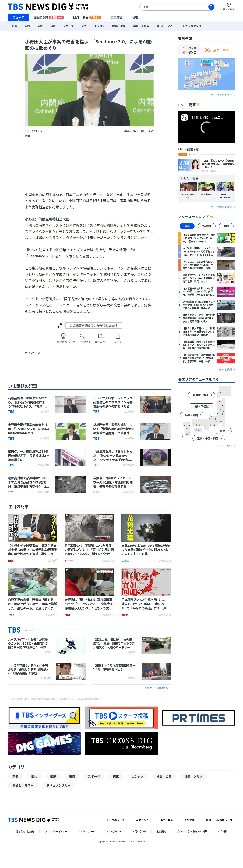Image resolution: width=243 pixels, height=868 pixels.
Task: Open 中部・甲信越 area news
Action: pos(202,406)
